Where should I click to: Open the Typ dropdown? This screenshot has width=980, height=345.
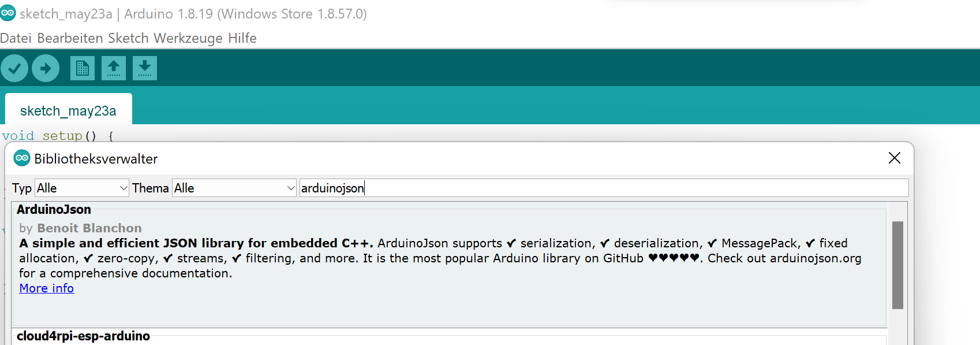82,188
